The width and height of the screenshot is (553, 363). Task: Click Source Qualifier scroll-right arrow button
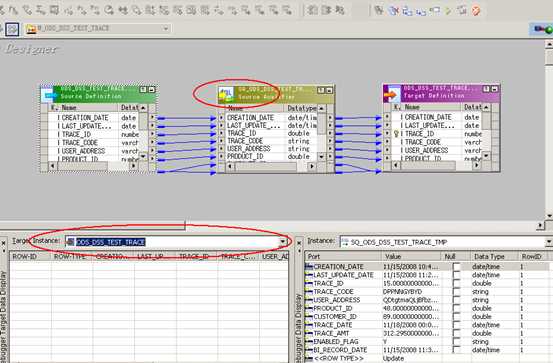pos(311,166)
